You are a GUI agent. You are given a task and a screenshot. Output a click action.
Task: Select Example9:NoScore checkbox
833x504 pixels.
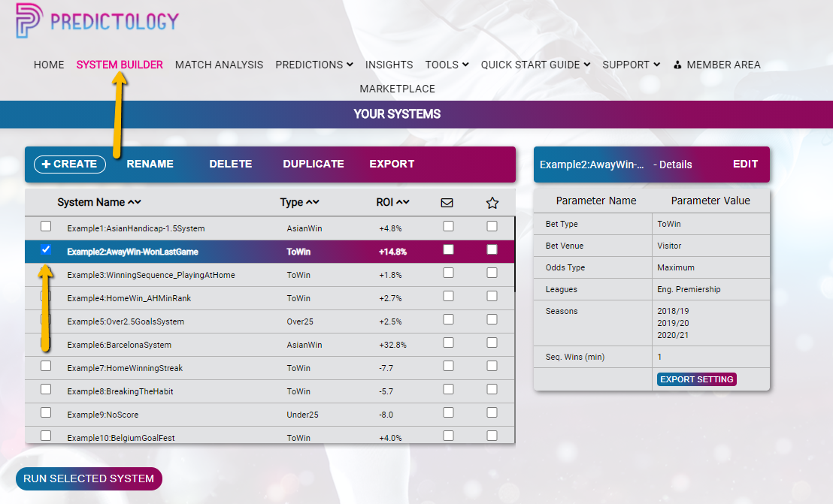(46, 412)
